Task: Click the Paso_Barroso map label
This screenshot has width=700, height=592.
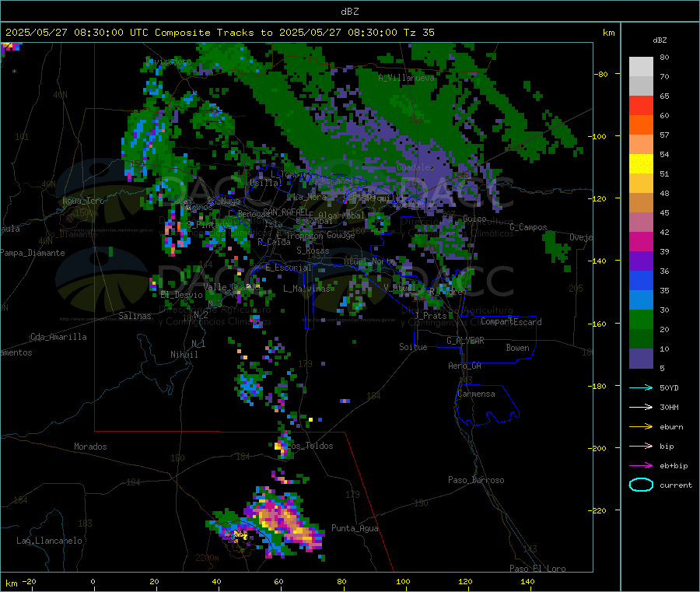Action: point(476,480)
